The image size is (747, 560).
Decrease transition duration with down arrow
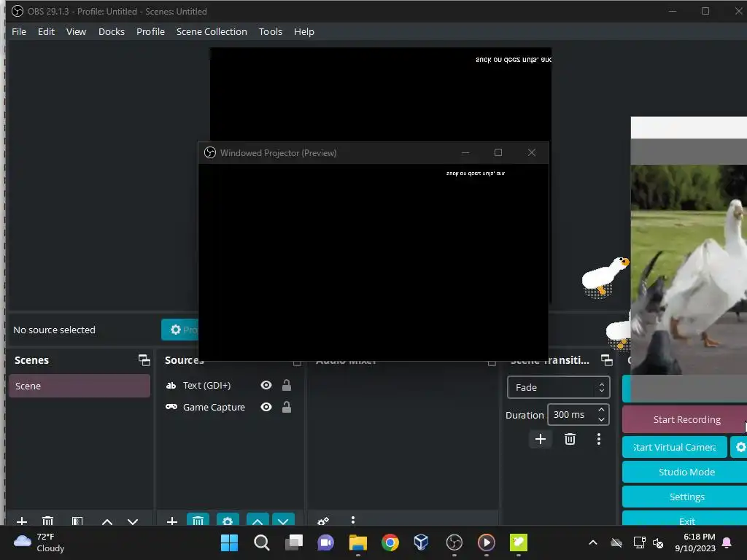click(x=601, y=419)
